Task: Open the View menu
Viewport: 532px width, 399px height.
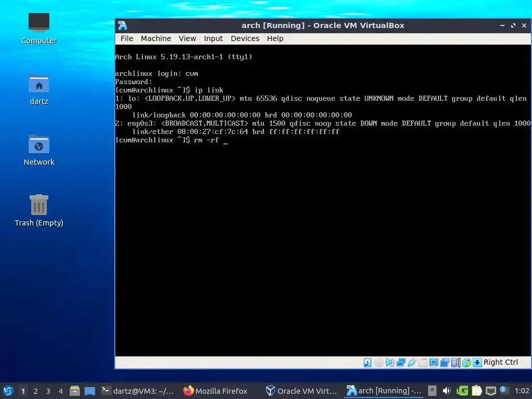Action: point(187,38)
